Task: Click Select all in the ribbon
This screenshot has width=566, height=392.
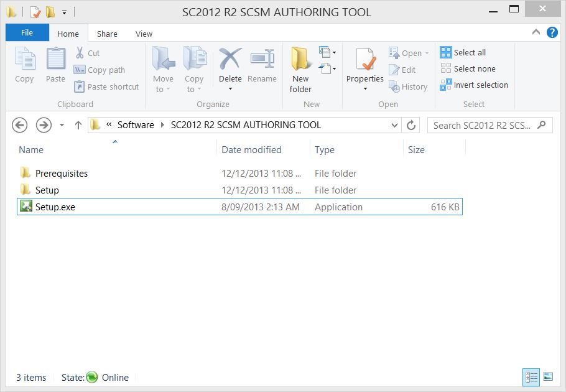Action: 463,52
